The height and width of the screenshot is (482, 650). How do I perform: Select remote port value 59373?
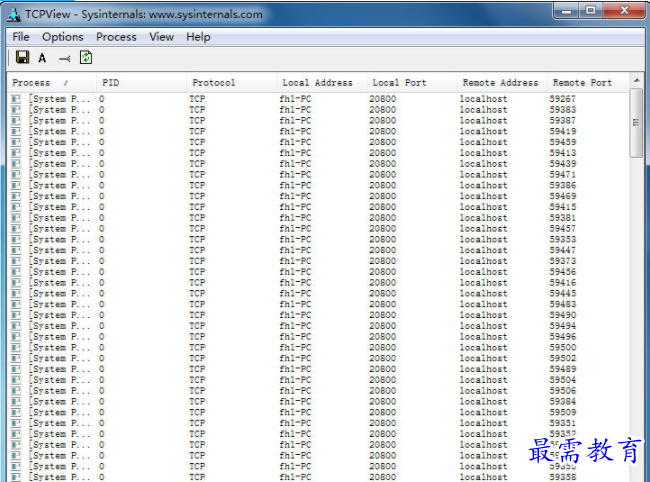point(563,261)
